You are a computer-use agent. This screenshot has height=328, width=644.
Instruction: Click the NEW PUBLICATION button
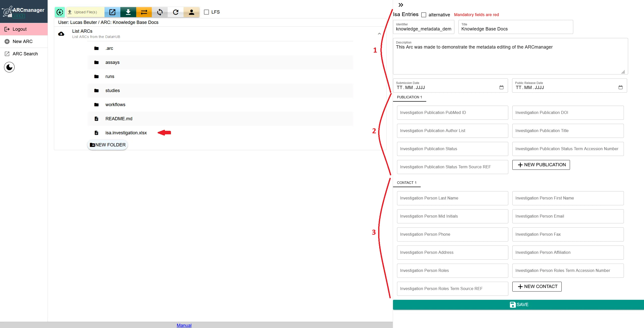pos(541,165)
